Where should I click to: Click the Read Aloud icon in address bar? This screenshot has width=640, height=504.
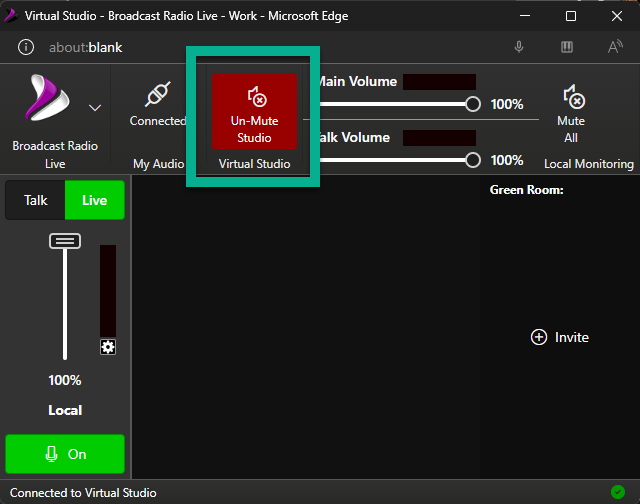pos(615,47)
